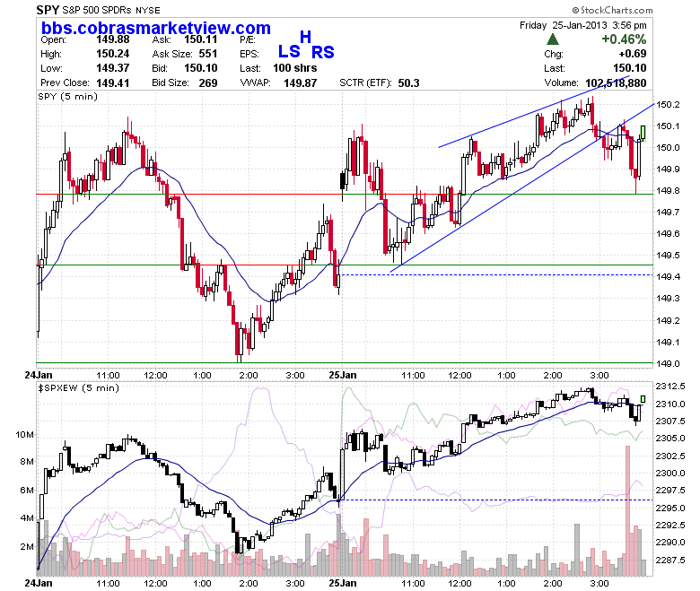This screenshot has width=700, height=591.
Task: Click the VWAP 149.87 value
Action: click(x=300, y=83)
